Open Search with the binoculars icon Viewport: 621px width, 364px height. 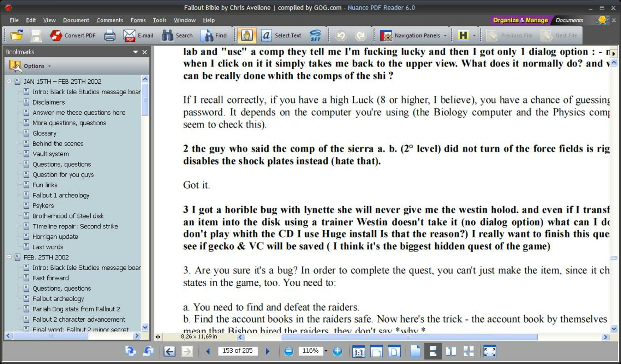(x=177, y=35)
